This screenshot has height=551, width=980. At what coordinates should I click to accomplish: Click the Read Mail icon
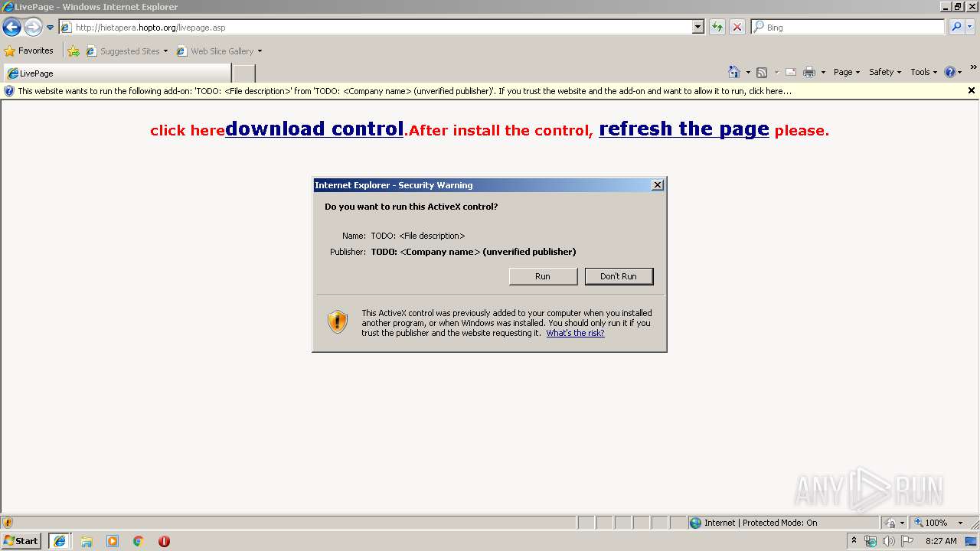click(791, 72)
